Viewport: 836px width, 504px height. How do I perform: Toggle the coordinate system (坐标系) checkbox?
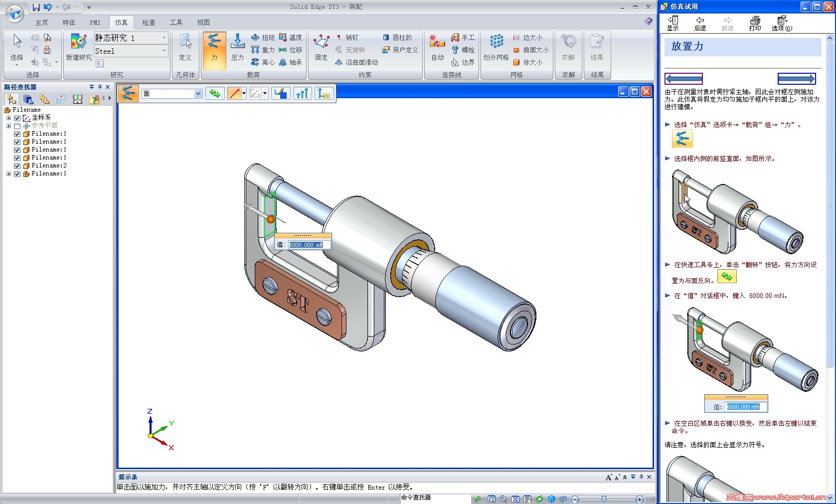[17, 118]
